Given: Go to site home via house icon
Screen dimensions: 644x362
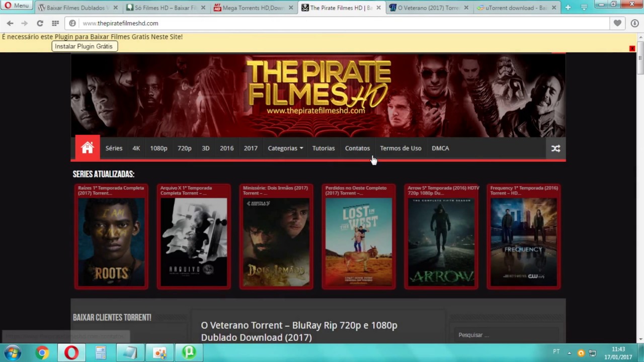Looking at the screenshot, I should (88, 148).
